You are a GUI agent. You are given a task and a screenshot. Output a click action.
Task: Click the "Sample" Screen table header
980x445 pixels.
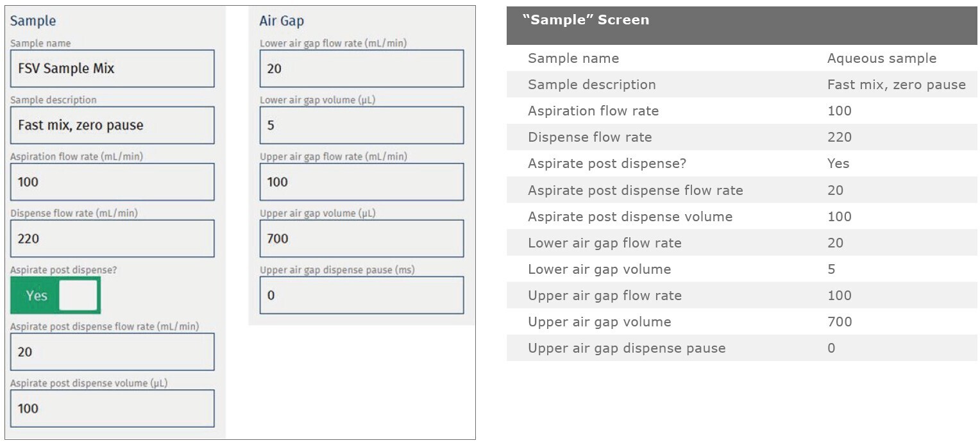(741, 26)
